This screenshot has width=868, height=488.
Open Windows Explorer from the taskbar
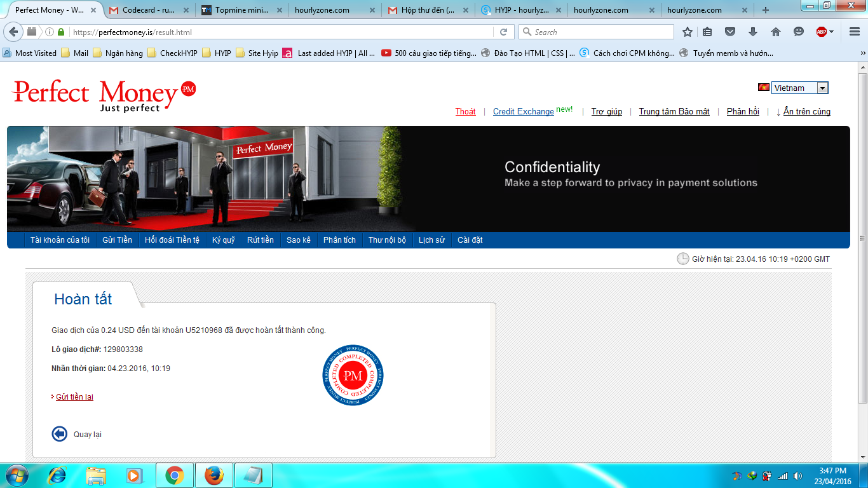coord(96,475)
